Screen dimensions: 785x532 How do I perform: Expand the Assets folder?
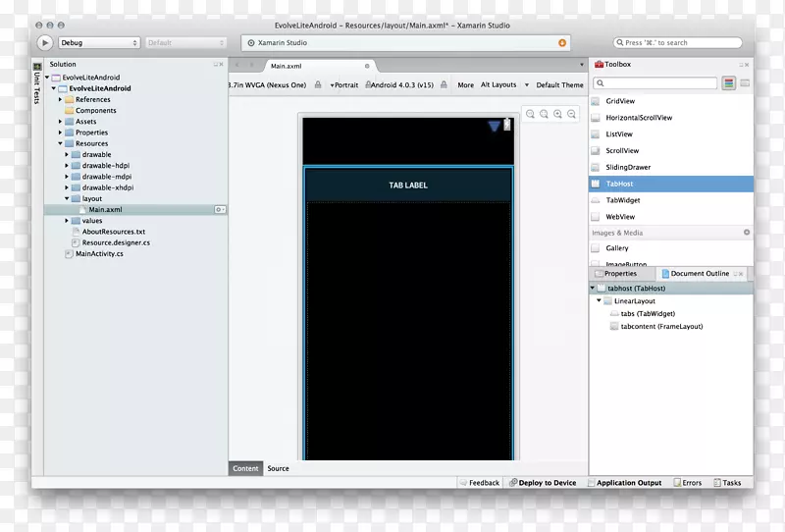pos(60,122)
